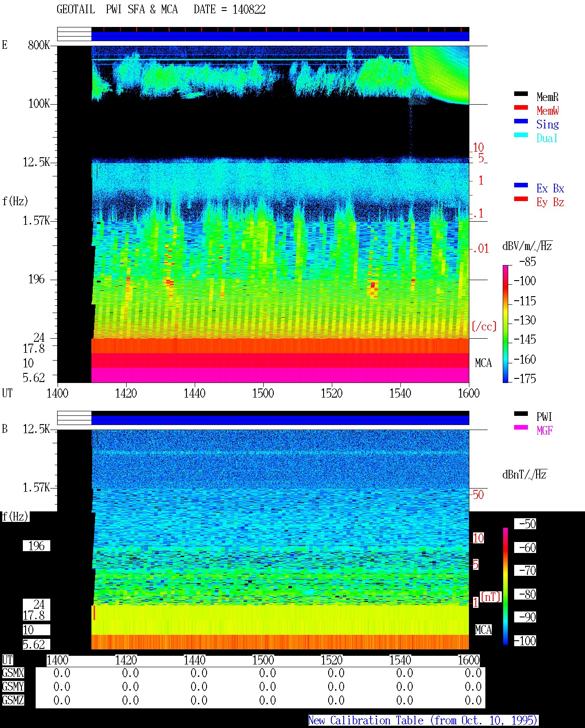This screenshot has height=728, width=585.
Task: Click the blue Sing legend swatch
Action: [521, 122]
